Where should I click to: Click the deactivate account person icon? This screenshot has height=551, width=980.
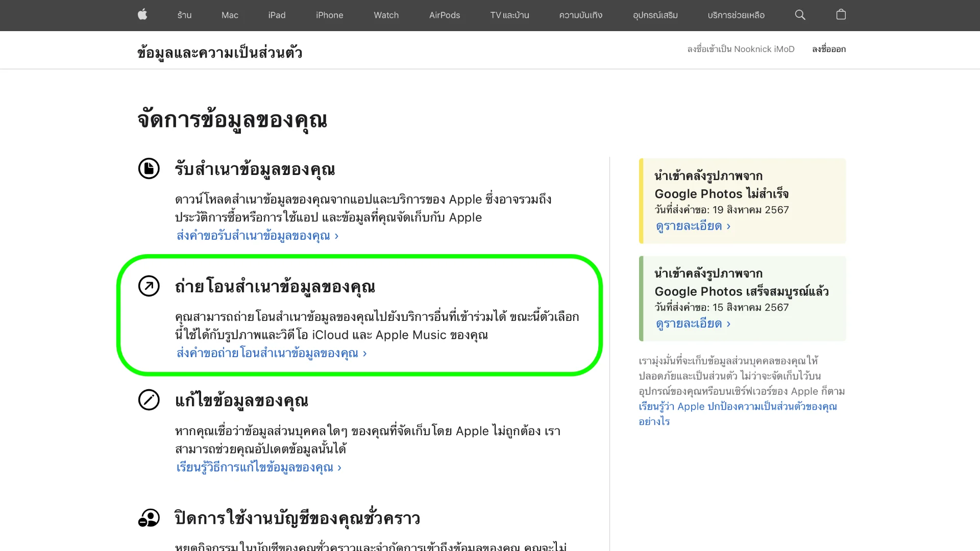point(149,518)
